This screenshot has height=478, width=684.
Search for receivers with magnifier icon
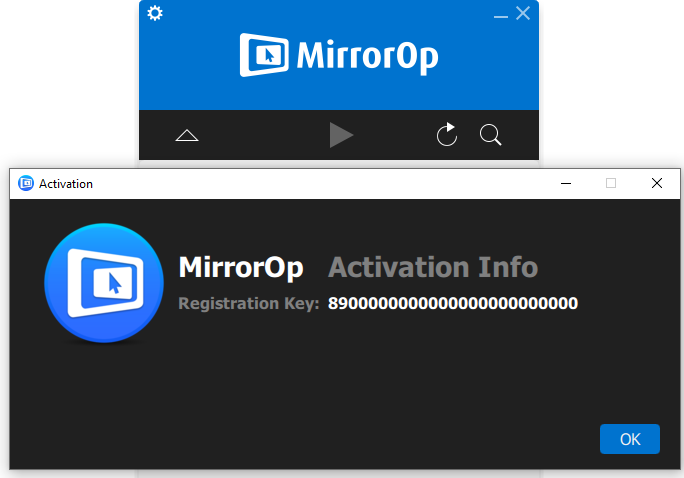point(490,135)
